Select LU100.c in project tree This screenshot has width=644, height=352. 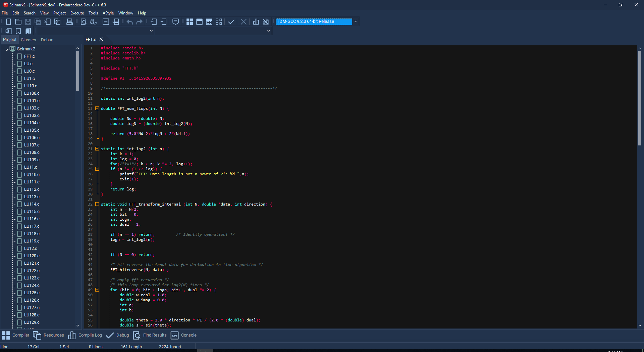click(x=32, y=93)
